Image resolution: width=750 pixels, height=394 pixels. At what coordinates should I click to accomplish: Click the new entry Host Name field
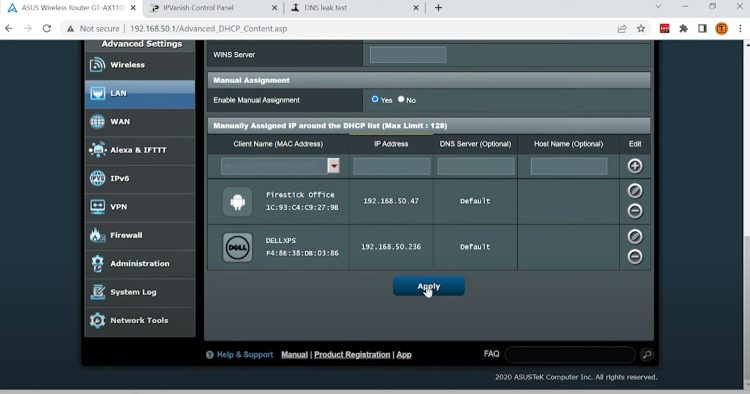click(569, 166)
